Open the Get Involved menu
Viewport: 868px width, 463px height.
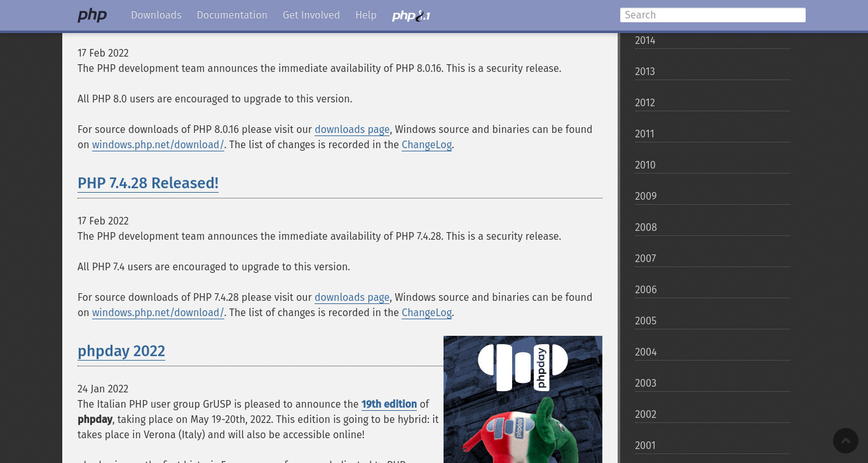coord(311,15)
